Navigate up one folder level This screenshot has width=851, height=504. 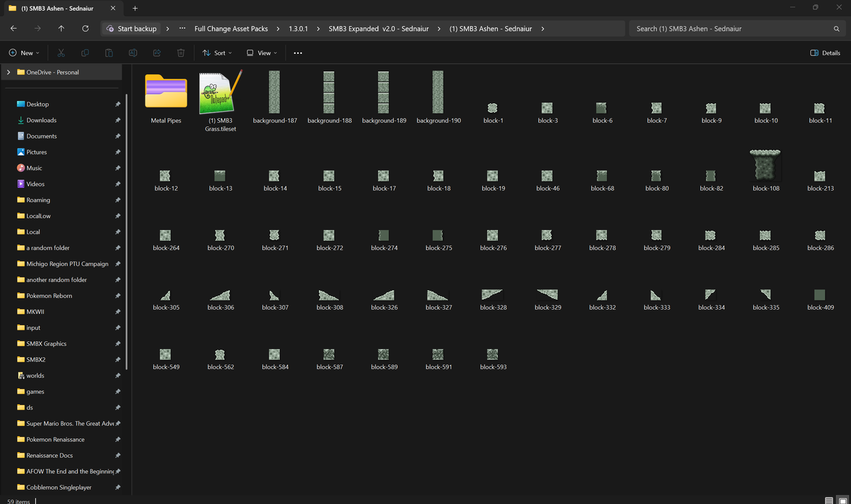click(x=61, y=29)
